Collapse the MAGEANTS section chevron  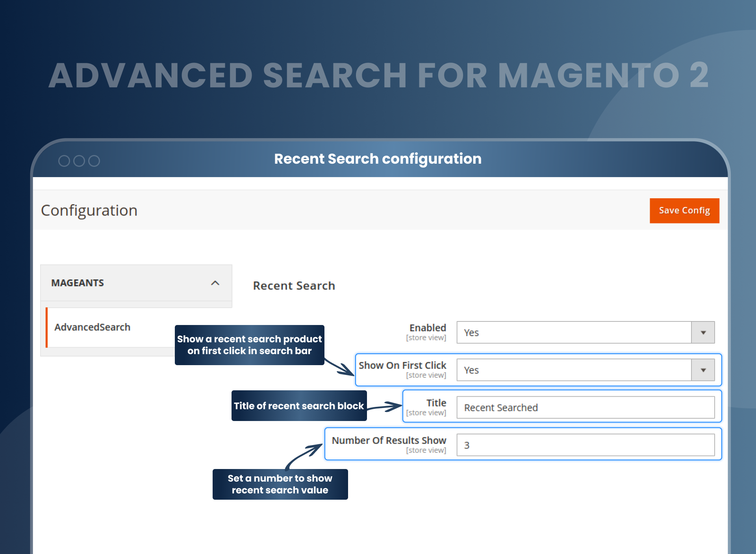click(215, 283)
